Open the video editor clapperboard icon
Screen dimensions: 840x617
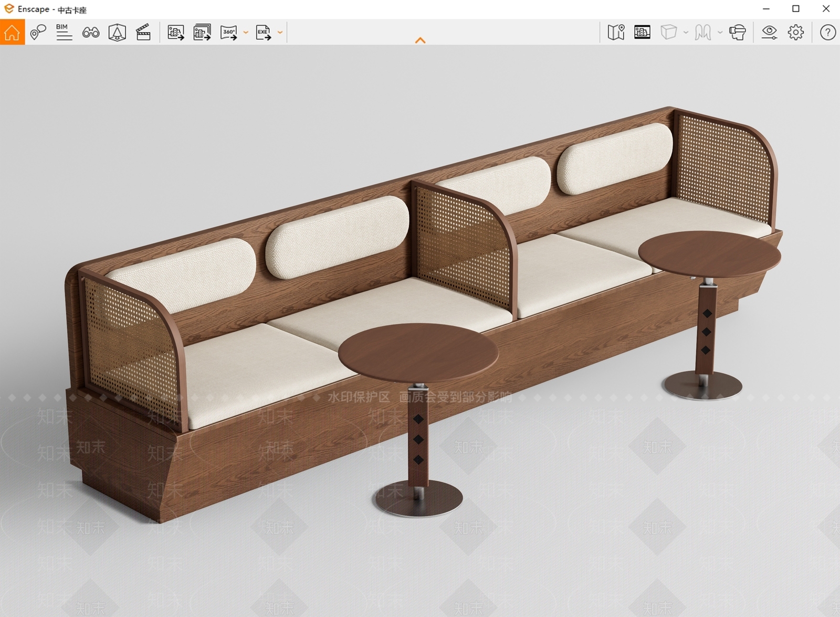click(x=143, y=33)
